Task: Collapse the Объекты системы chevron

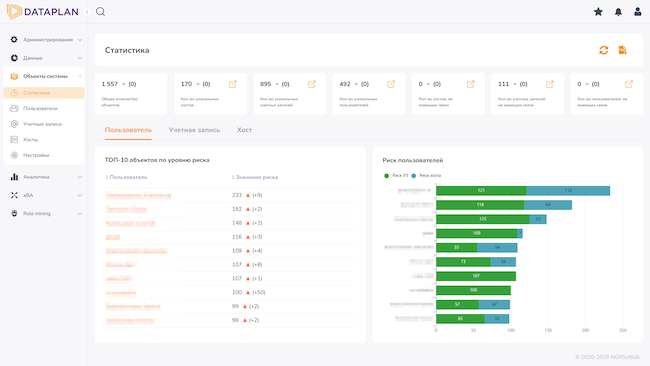Action: (x=80, y=76)
